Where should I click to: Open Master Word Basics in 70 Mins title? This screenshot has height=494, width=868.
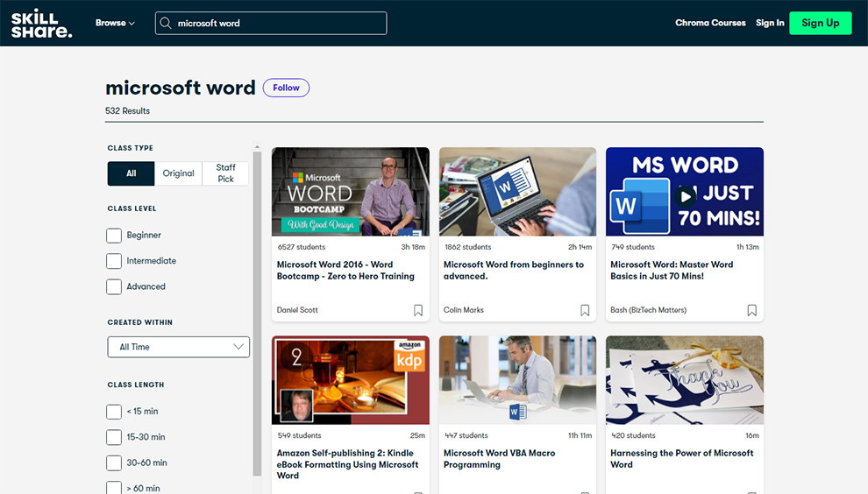pyautogui.click(x=672, y=271)
